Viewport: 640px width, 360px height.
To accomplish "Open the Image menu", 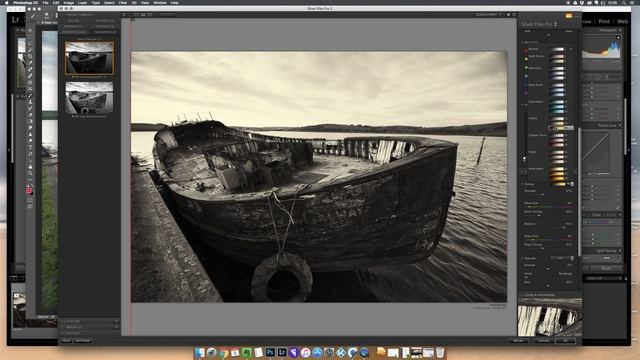I will (68, 2).
